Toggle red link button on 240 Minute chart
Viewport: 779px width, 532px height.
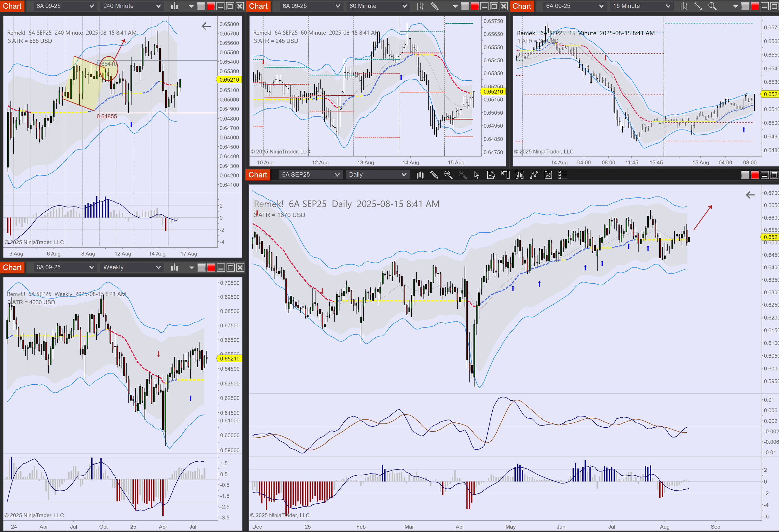click(x=211, y=6)
